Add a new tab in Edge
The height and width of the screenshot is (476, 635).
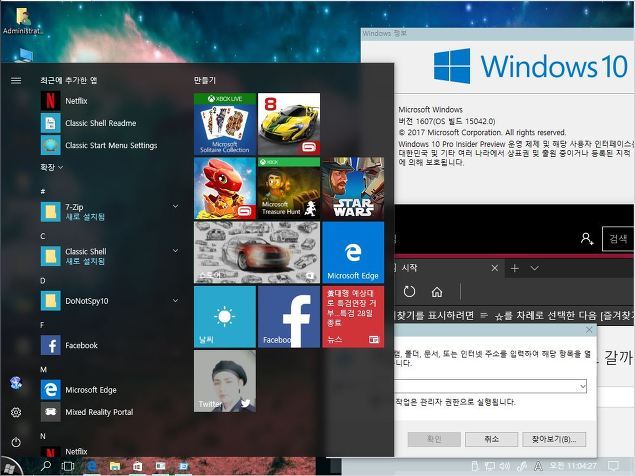pos(514,268)
